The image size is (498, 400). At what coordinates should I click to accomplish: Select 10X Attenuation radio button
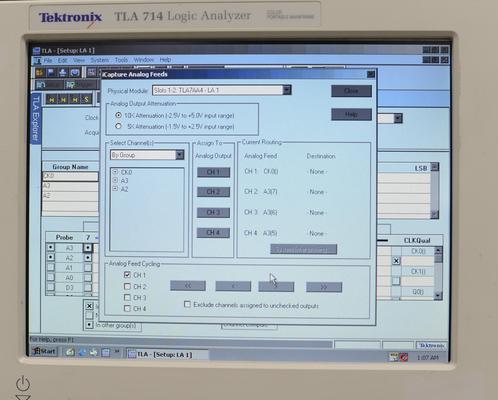click(x=118, y=115)
